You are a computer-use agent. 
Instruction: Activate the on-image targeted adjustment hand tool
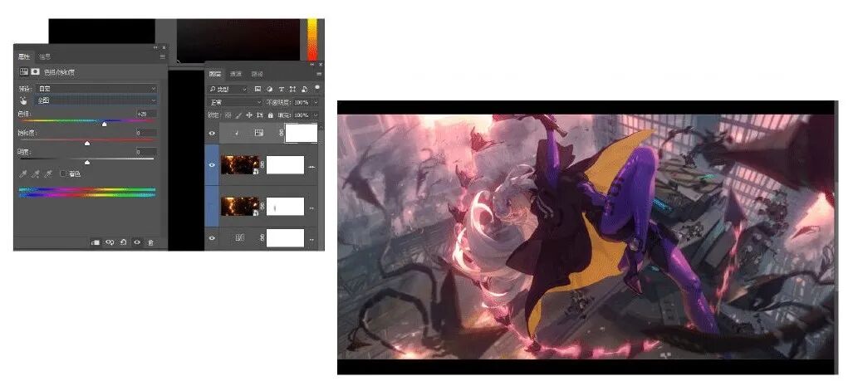point(24,100)
